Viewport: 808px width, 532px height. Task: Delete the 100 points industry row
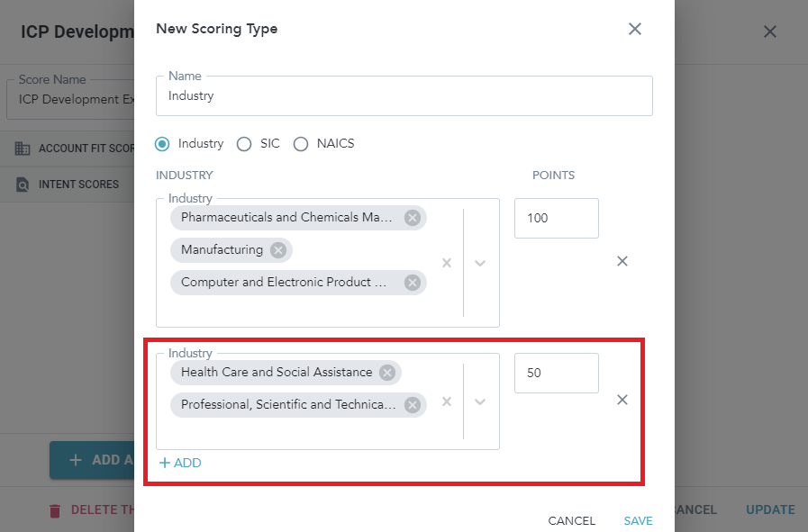point(622,261)
